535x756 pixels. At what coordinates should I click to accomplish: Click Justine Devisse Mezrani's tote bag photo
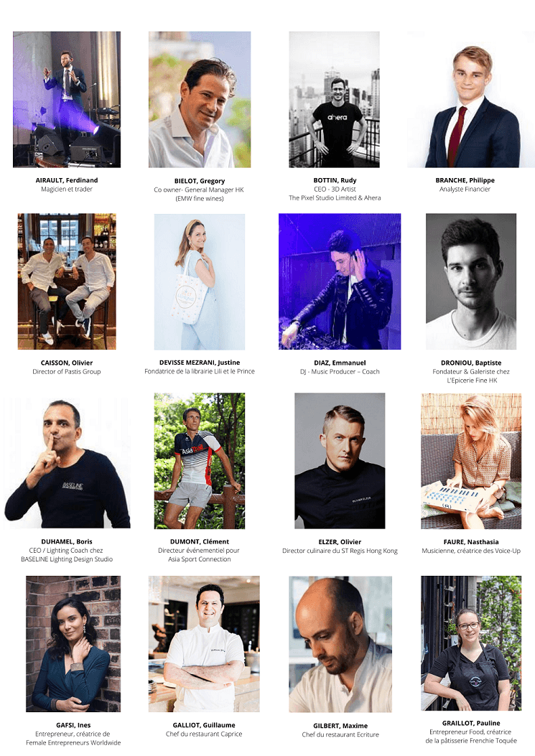tap(200, 281)
